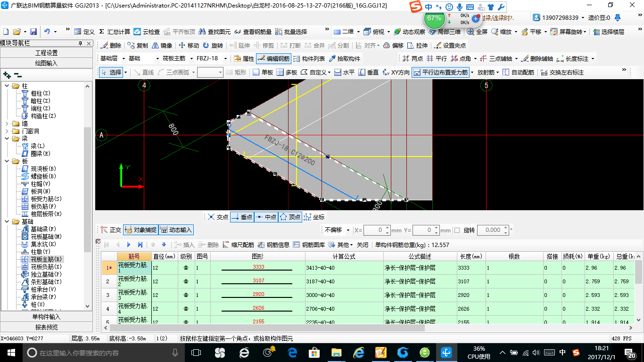Run 汇总计算 summary calculation
Image resolution: width=644 pixels, height=362 pixels.
coord(115,32)
